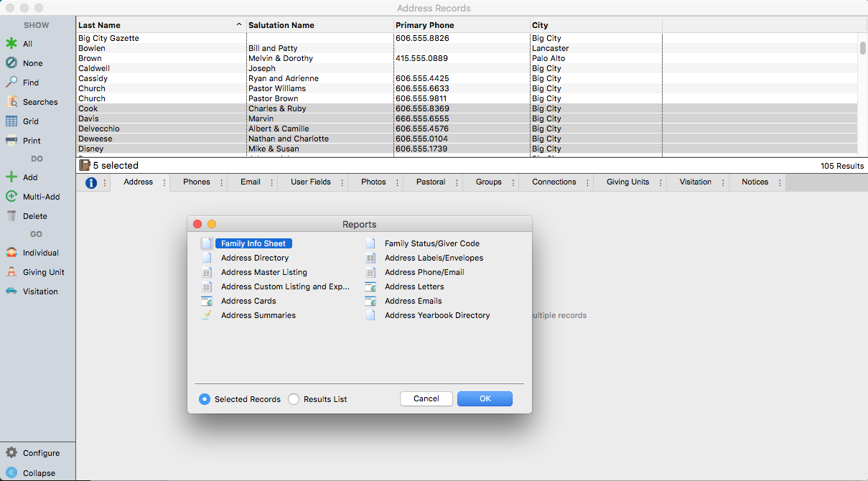
Task: Open options dots beside Phones tab
Action: 221,183
